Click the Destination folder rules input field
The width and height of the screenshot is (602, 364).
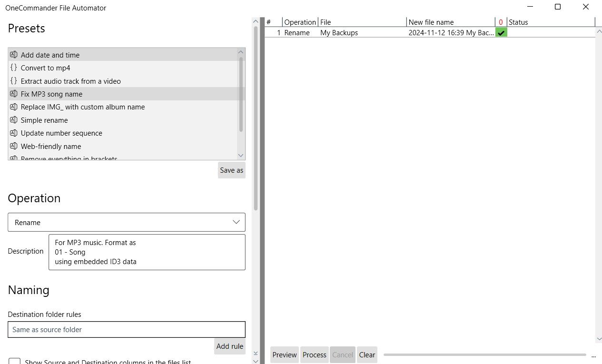coord(127,329)
